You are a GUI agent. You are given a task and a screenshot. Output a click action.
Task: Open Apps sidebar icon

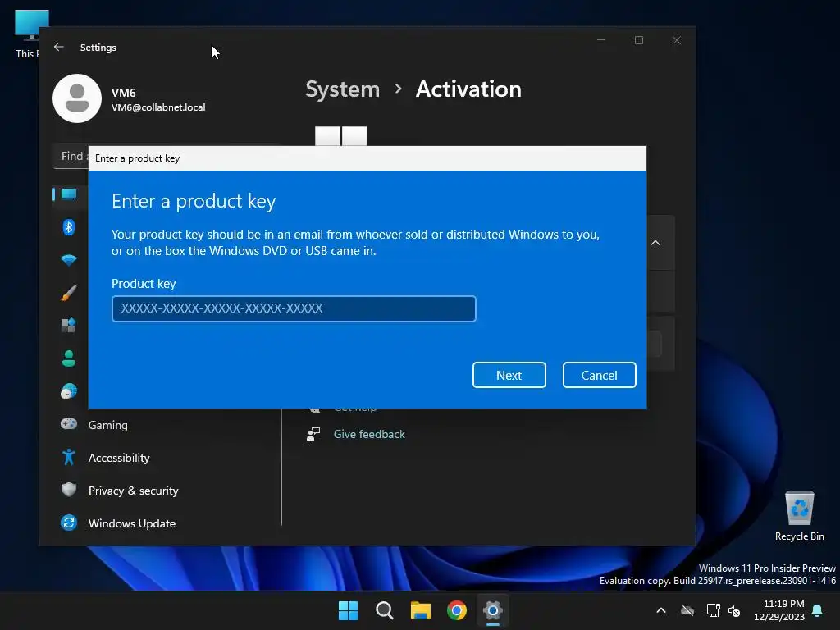pyautogui.click(x=69, y=325)
